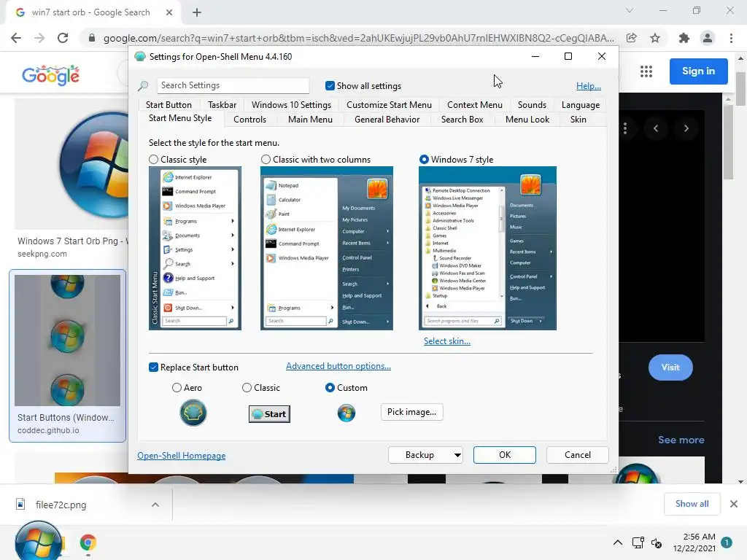The height and width of the screenshot is (560, 747).
Task: Switch to the Taskbar tab
Action: pyautogui.click(x=222, y=105)
